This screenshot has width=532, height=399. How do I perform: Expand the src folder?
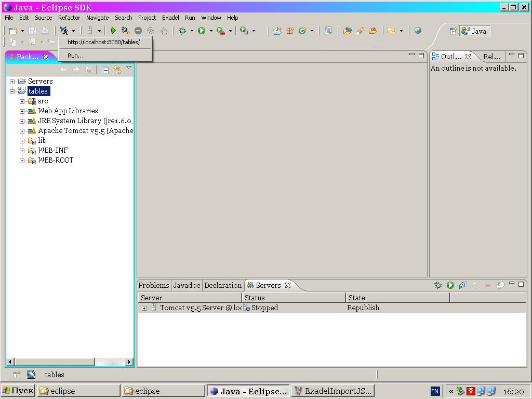tap(22, 101)
